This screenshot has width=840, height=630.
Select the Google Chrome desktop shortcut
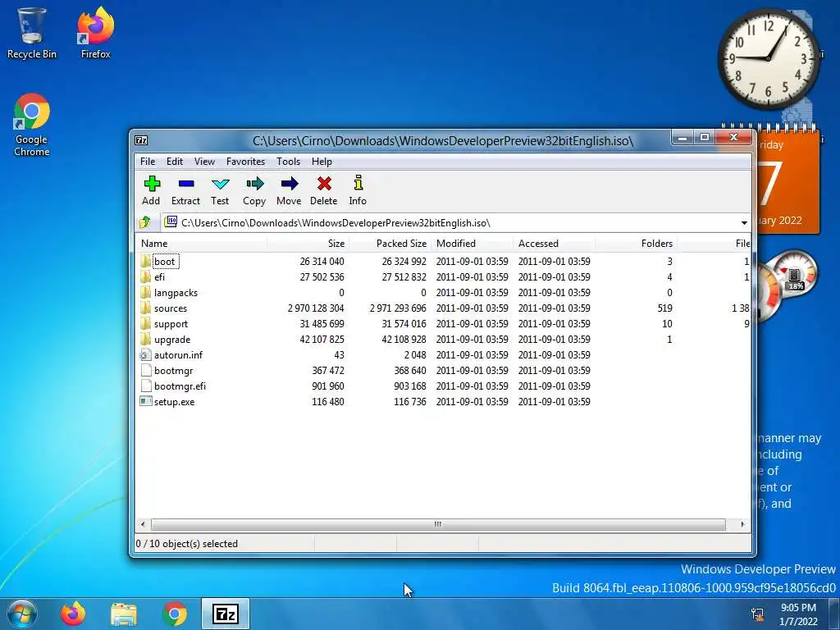[32, 125]
